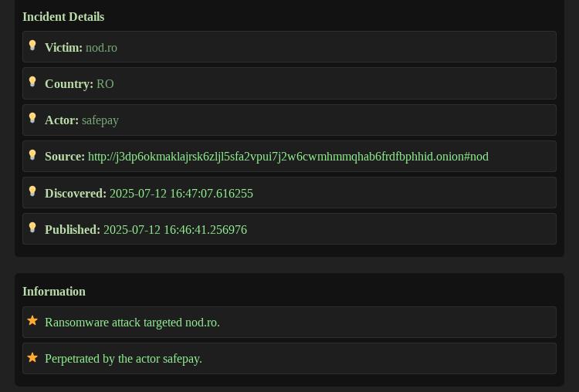The image size is (579, 392).
Task: Click the Published timestamp value
Action: (175, 230)
